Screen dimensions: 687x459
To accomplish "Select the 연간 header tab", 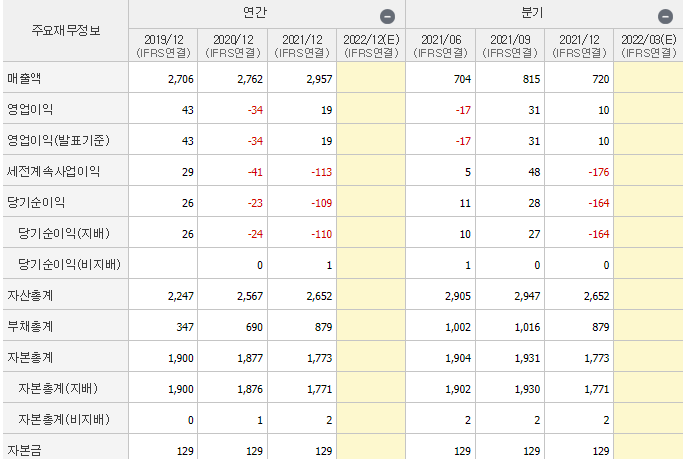I will [255, 12].
